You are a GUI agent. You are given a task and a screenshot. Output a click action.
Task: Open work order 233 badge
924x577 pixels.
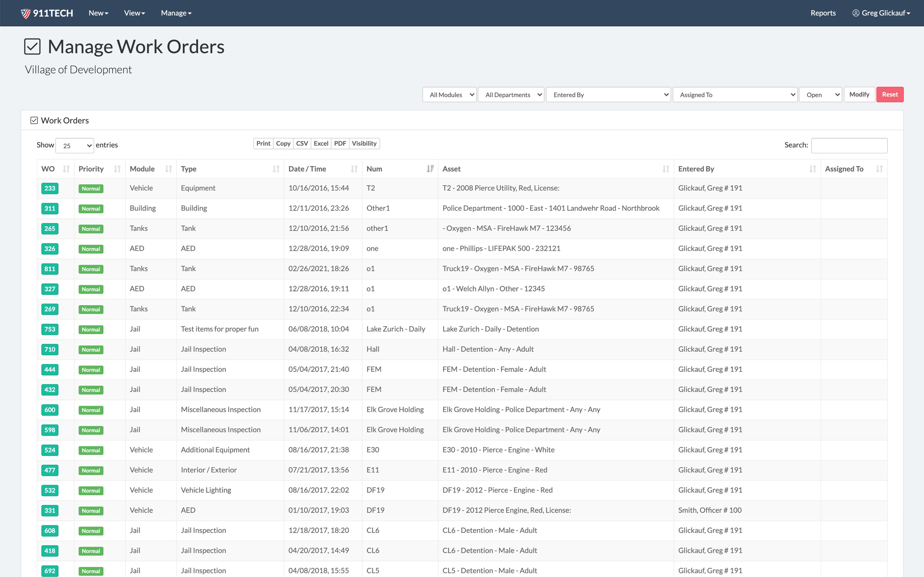pos(50,188)
